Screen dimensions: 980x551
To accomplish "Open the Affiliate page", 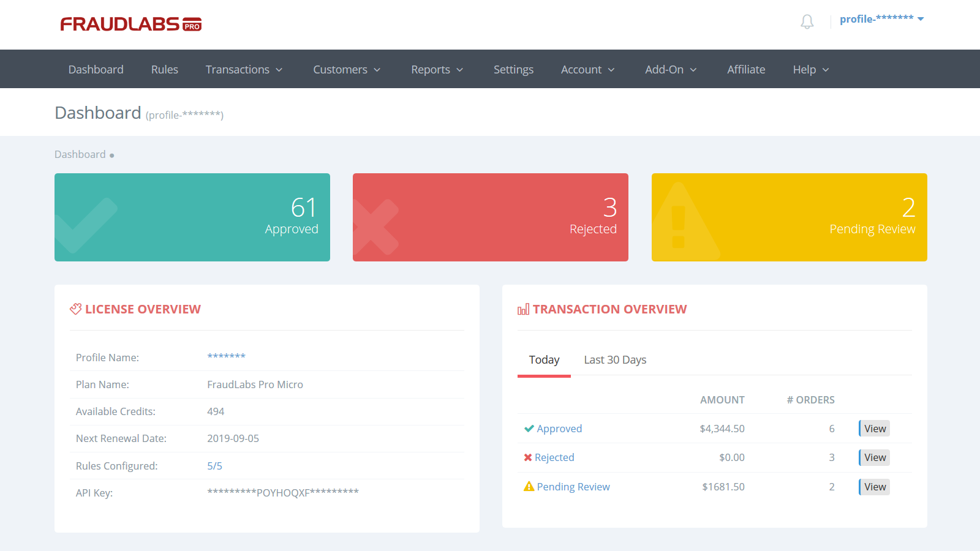I will point(746,69).
